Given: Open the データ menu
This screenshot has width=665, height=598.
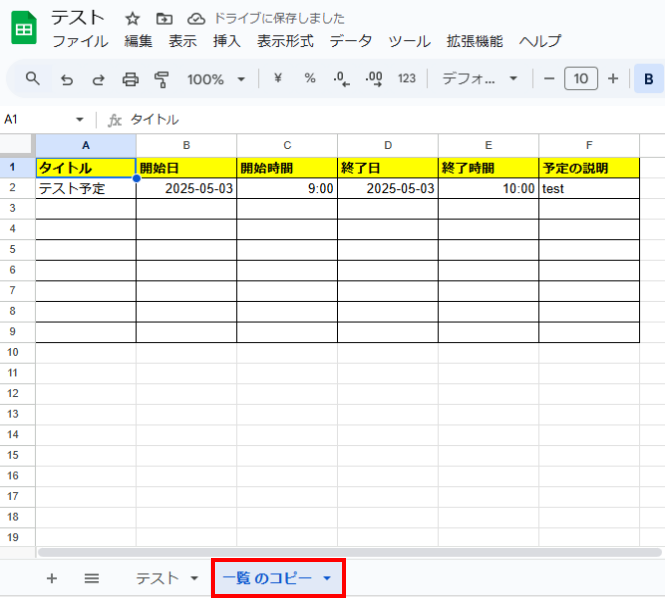Looking at the screenshot, I should [x=351, y=41].
